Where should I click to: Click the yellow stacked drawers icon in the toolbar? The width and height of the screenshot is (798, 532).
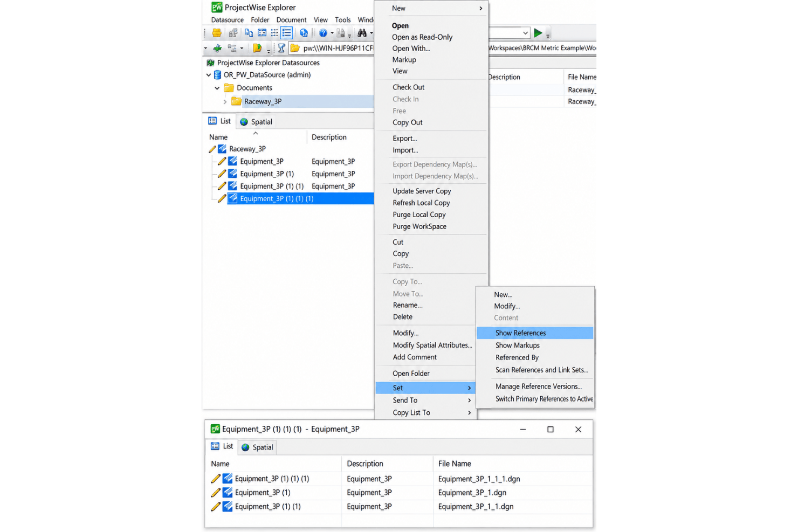point(217,33)
